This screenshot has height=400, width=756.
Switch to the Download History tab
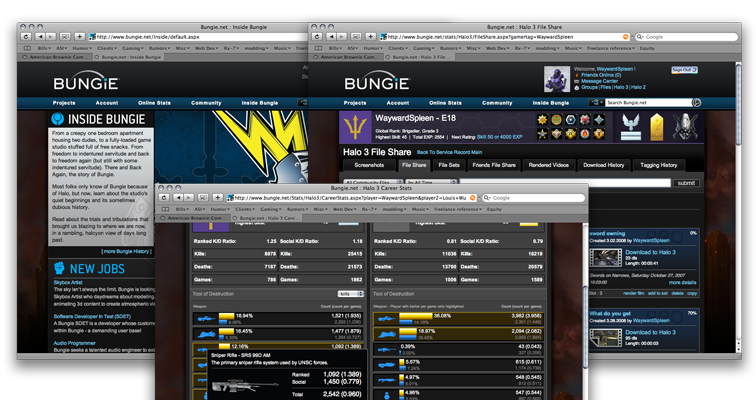(604, 165)
